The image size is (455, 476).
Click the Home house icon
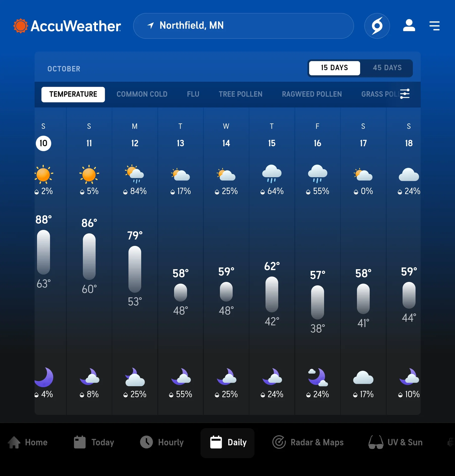(x=14, y=442)
